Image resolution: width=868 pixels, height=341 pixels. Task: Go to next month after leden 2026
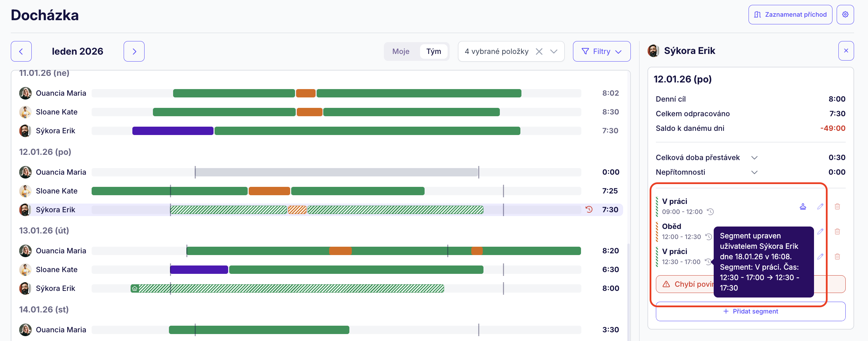pyautogui.click(x=134, y=51)
